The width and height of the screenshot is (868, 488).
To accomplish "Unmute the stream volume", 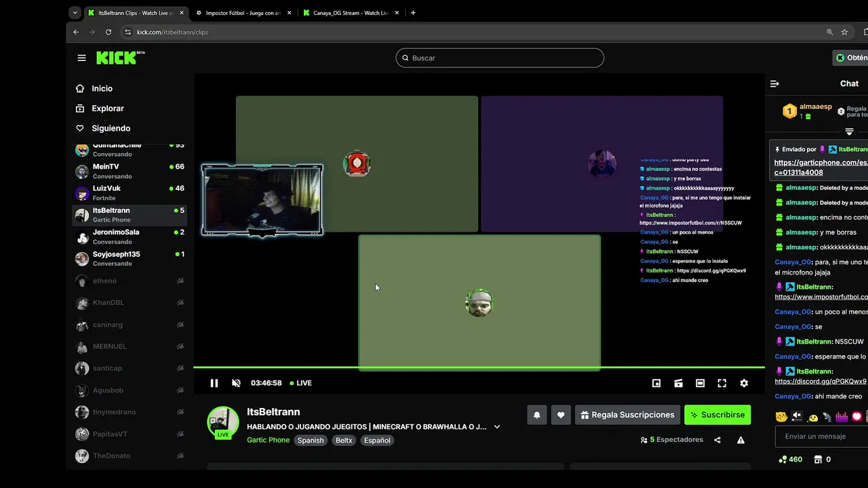I will click(x=236, y=383).
